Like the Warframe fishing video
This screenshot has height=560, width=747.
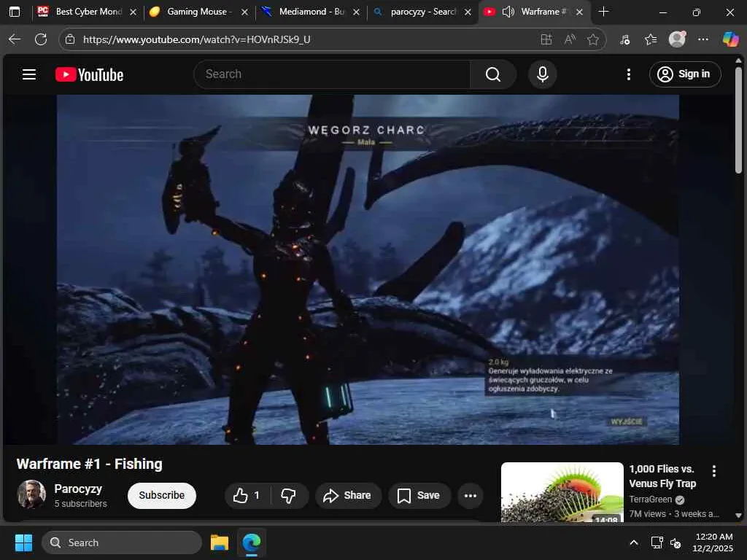247,495
